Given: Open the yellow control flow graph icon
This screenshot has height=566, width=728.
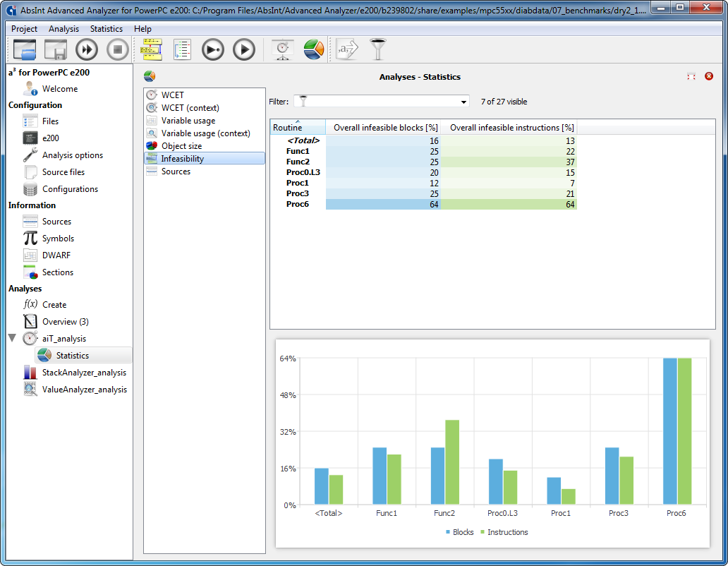Looking at the screenshot, I should pyautogui.click(x=152, y=49).
